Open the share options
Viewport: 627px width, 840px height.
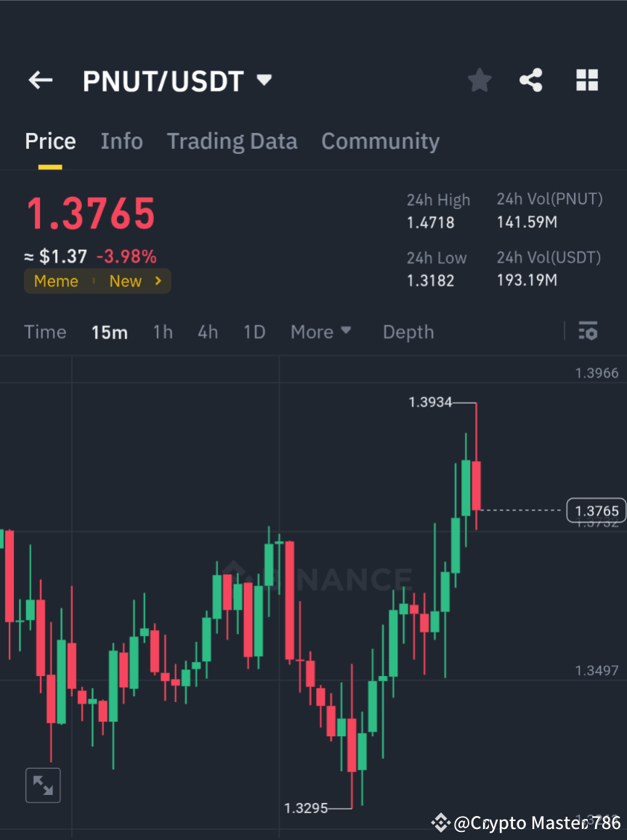[531, 80]
